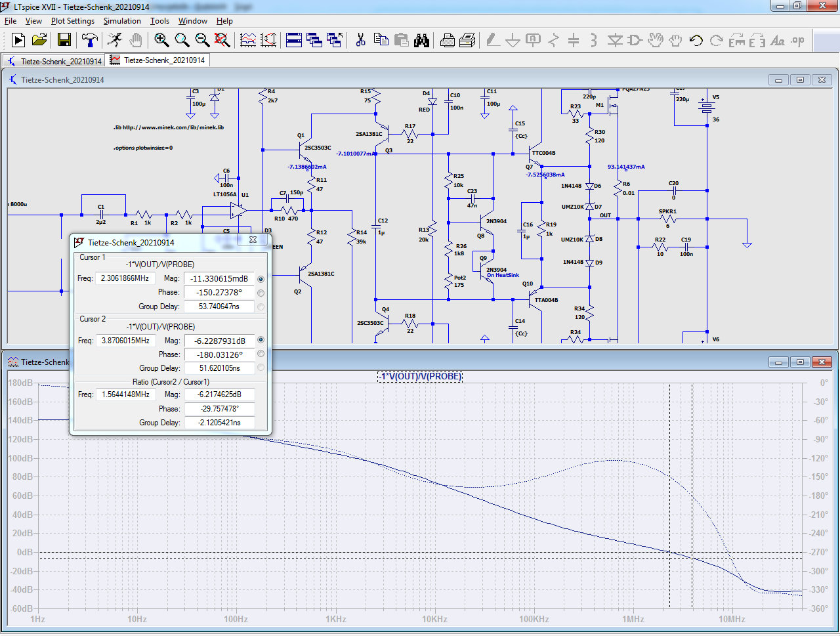The width and height of the screenshot is (840, 636).
Task: Click the Print icon
Action: tap(447, 40)
